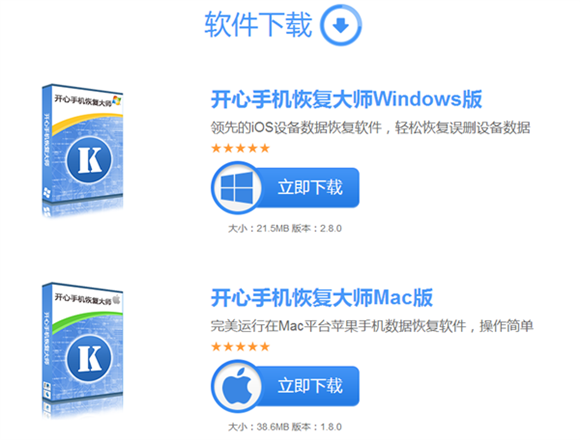Click the small Apple logo on Mac box top
The image size is (580, 440).
coord(117,299)
